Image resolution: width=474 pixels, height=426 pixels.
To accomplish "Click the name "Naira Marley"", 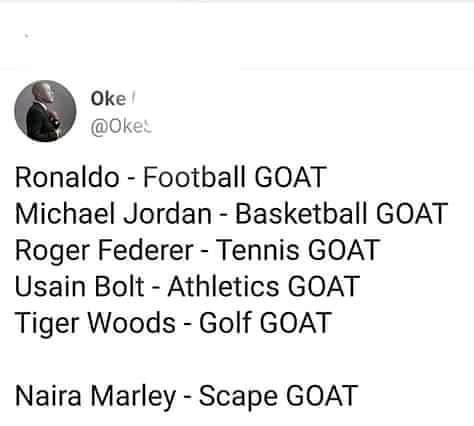I will pyautogui.click(x=95, y=396).
